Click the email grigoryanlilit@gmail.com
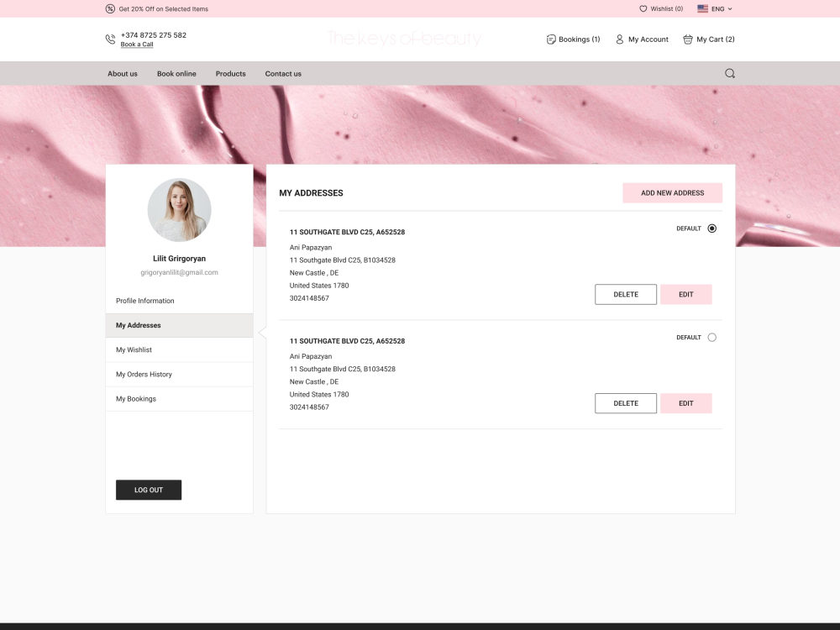The height and width of the screenshot is (630, 840). (180, 272)
